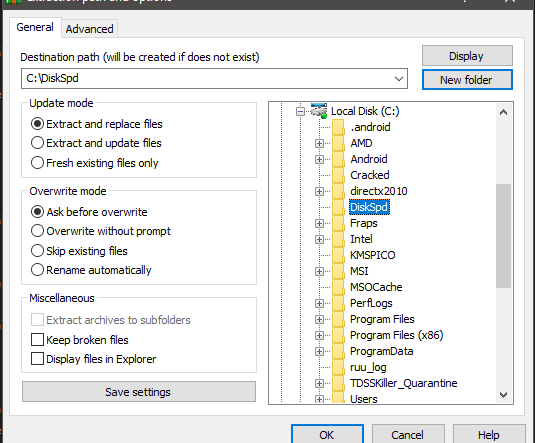Click the Intel folder icon
This screenshot has height=443, width=535.
click(x=338, y=240)
